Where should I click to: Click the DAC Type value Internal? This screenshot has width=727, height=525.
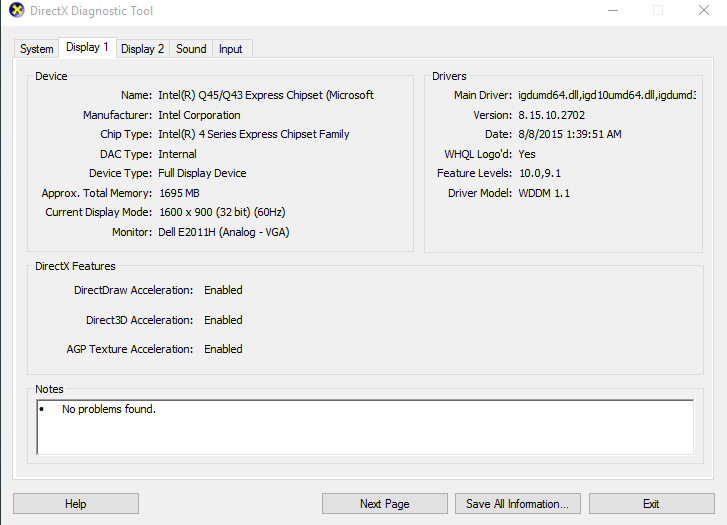tap(177, 154)
